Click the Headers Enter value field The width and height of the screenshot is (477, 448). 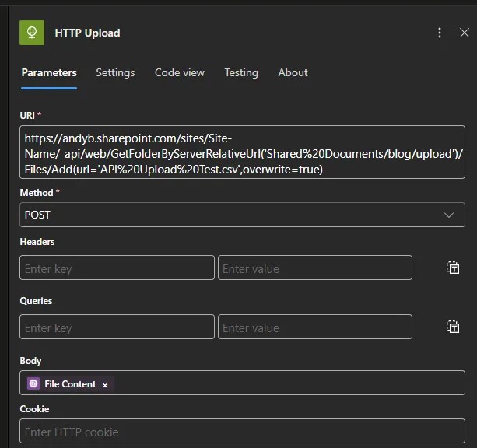pyautogui.click(x=315, y=268)
